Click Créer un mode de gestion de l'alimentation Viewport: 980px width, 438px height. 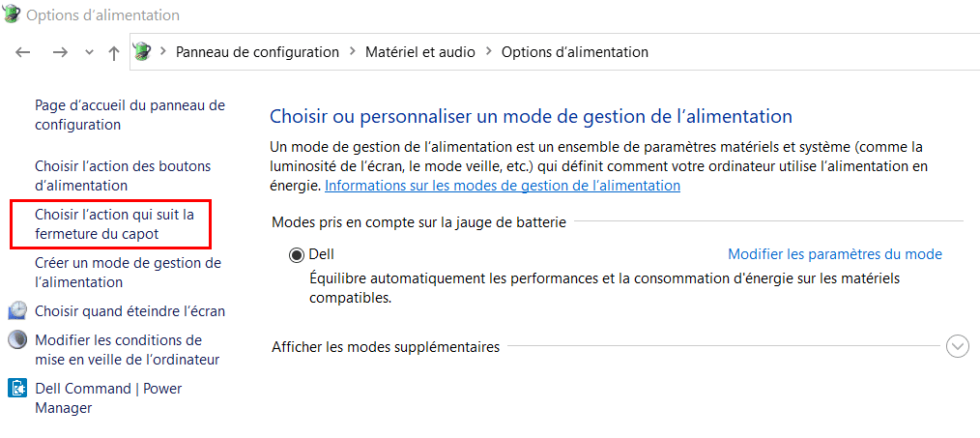[128, 272]
